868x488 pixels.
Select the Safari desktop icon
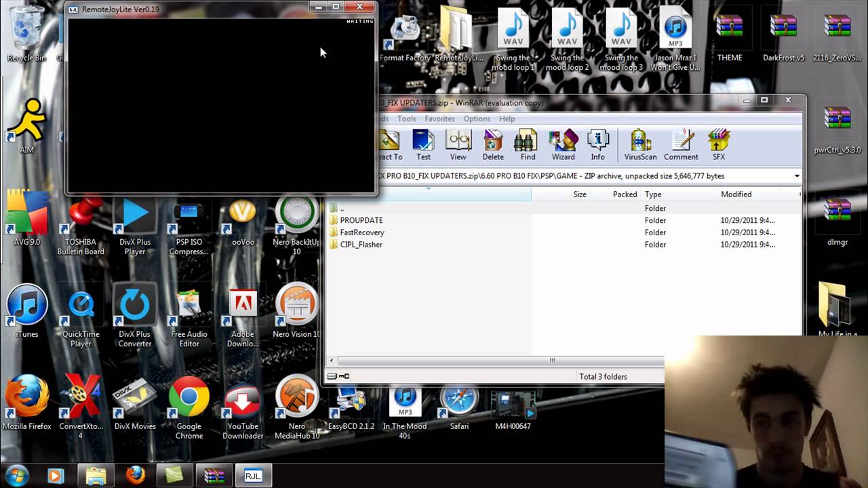459,407
